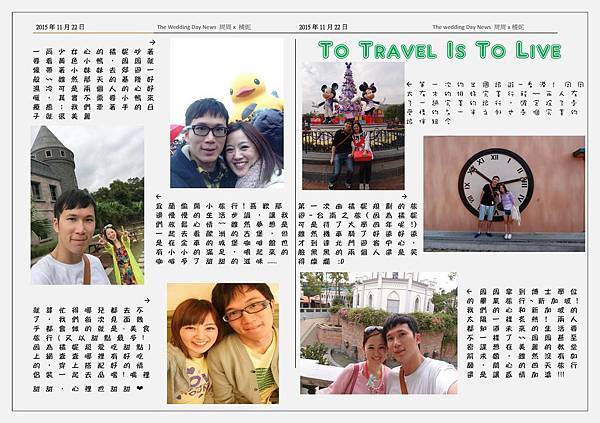Click the "To Travel Is To Live" headline

coord(440,50)
